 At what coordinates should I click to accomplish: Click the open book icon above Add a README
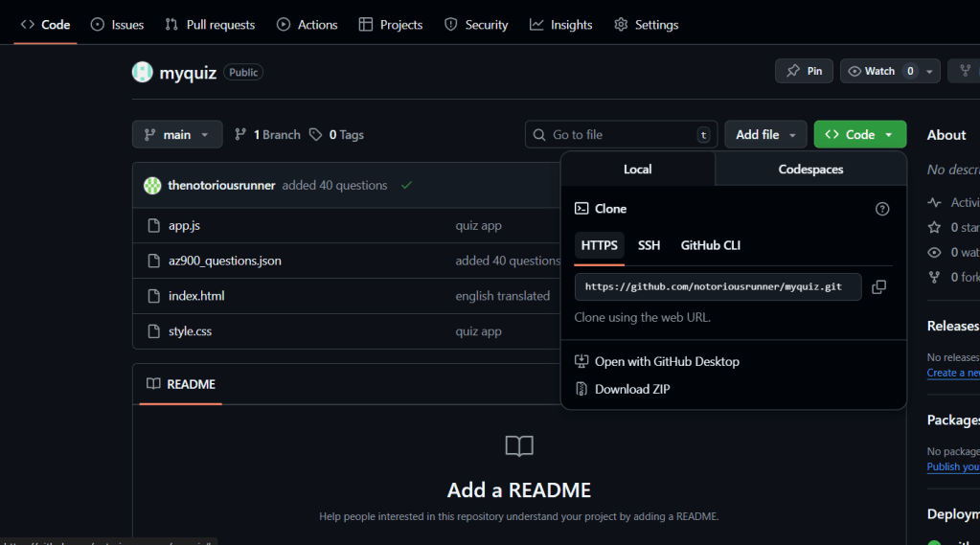pos(519,445)
